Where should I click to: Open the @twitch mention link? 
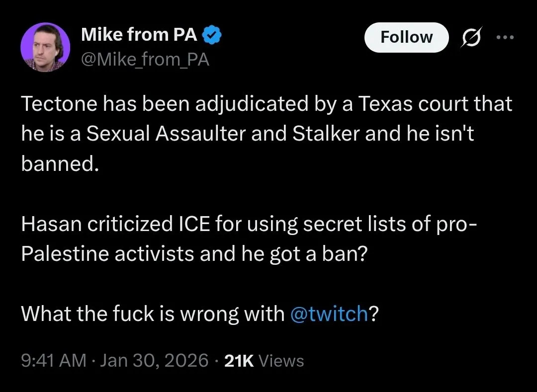(329, 314)
